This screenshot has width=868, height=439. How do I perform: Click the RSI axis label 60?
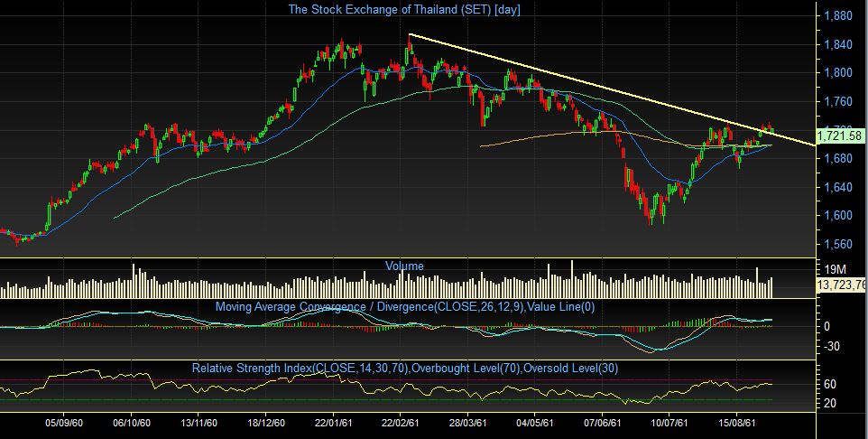pyautogui.click(x=830, y=384)
